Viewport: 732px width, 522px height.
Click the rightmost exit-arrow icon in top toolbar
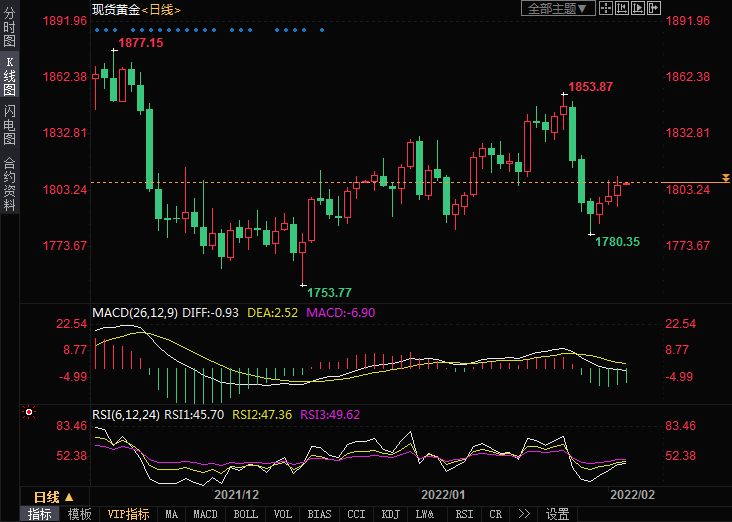[x=654, y=8]
